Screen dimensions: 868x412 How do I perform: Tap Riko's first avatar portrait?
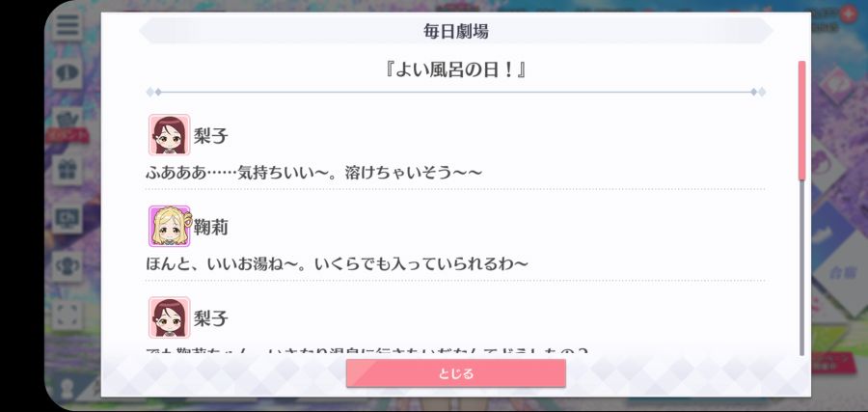(170, 134)
